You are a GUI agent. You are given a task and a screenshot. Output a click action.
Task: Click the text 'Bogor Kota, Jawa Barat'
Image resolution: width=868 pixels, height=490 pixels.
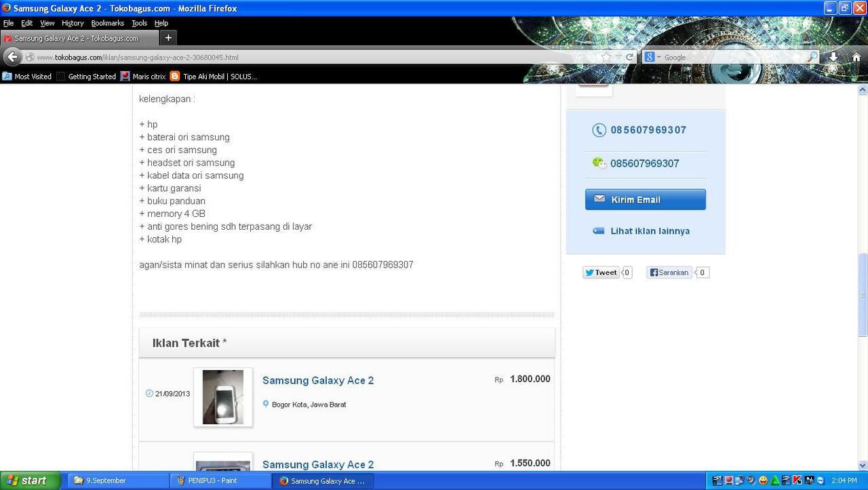pos(309,405)
